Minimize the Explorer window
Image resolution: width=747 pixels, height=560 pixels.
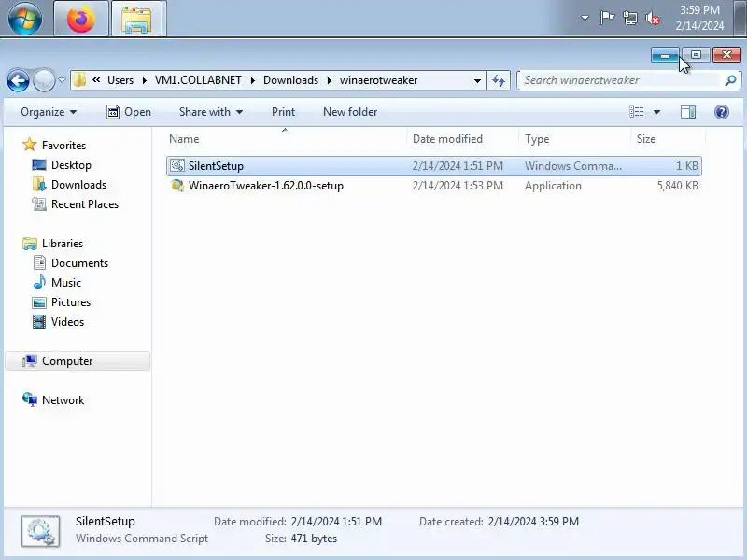[665, 55]
